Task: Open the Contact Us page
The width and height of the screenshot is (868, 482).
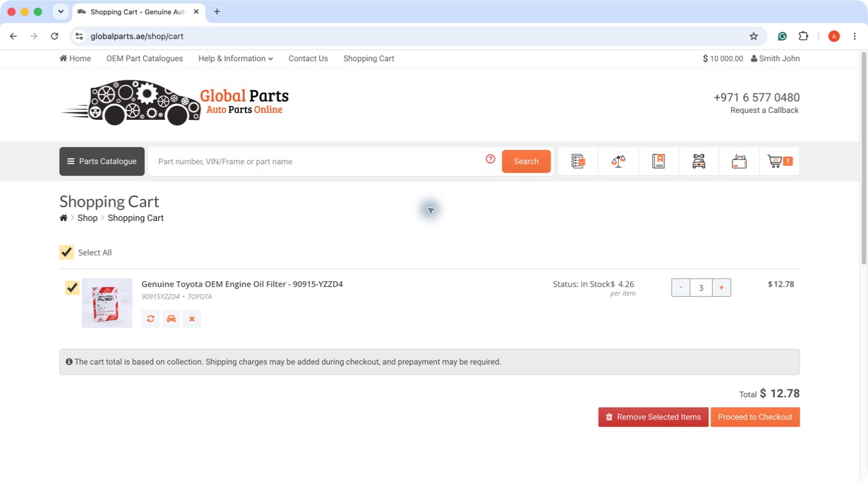Action: pyautogui.click(x=308, y=58)
